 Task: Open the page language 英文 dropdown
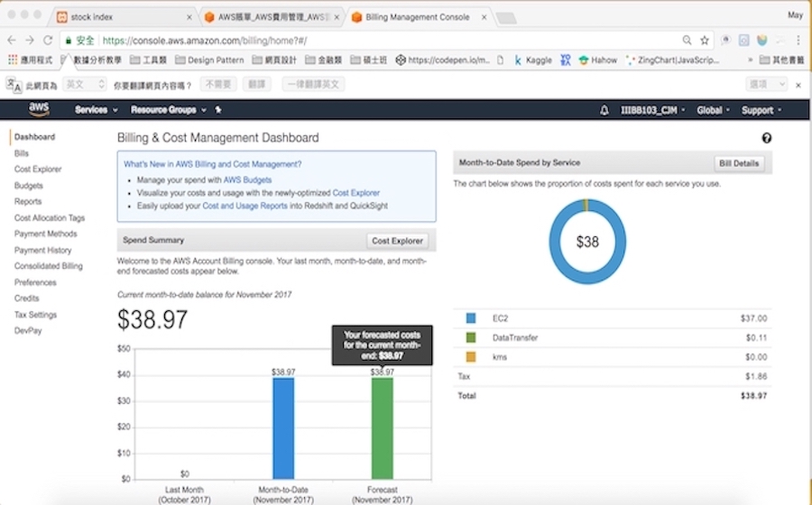[x=85, y=85]
